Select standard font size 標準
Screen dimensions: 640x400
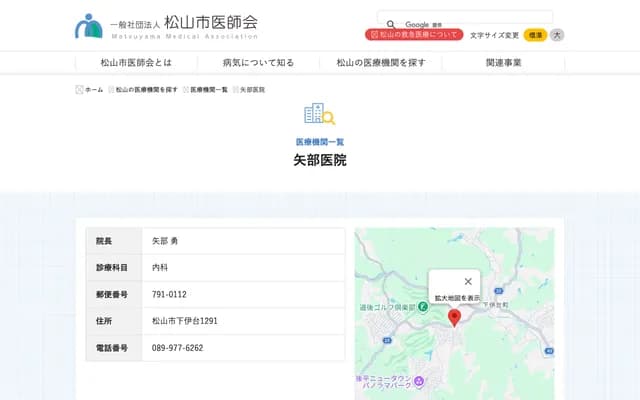pos(535,35)
